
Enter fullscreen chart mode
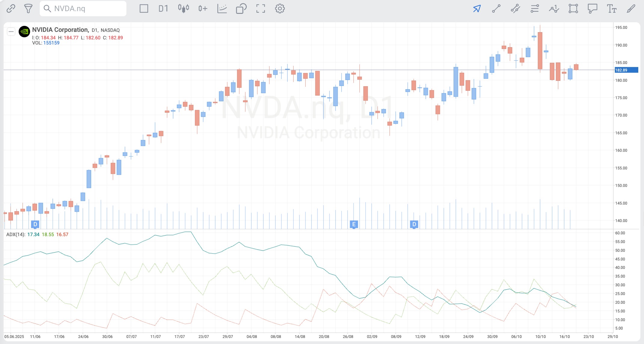coord(261,8)
